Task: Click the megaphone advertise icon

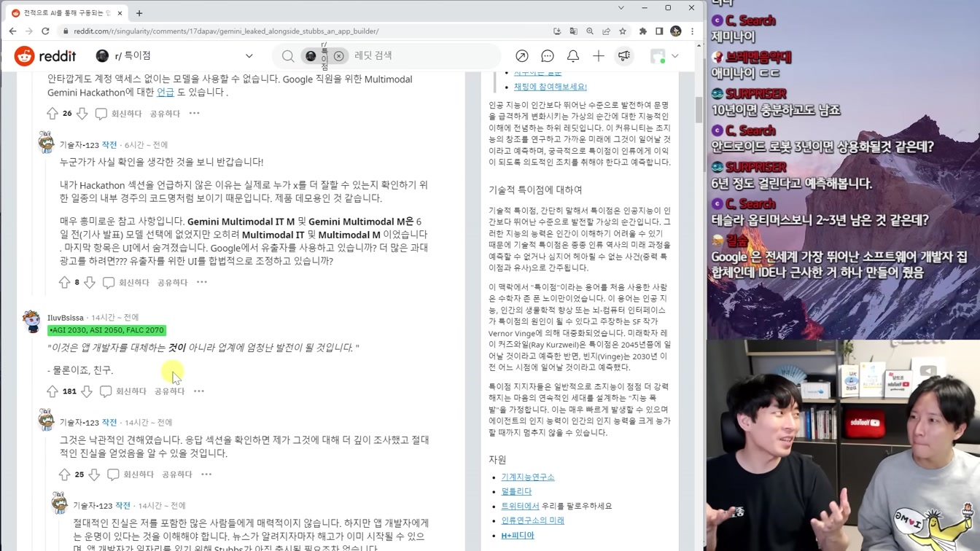Action: (624, 56)
